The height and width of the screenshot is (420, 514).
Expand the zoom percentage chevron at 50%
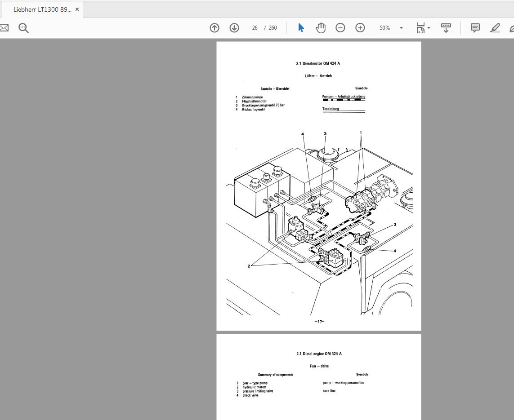401,27
